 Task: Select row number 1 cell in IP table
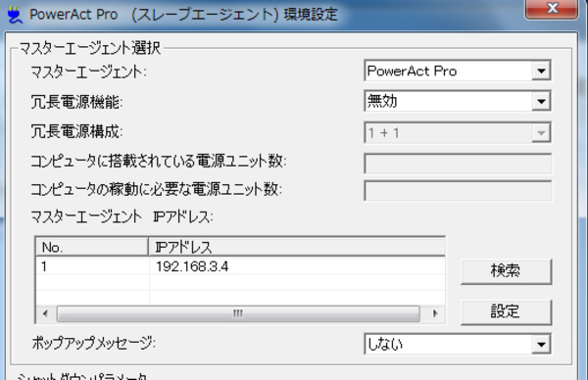(92, 266)
